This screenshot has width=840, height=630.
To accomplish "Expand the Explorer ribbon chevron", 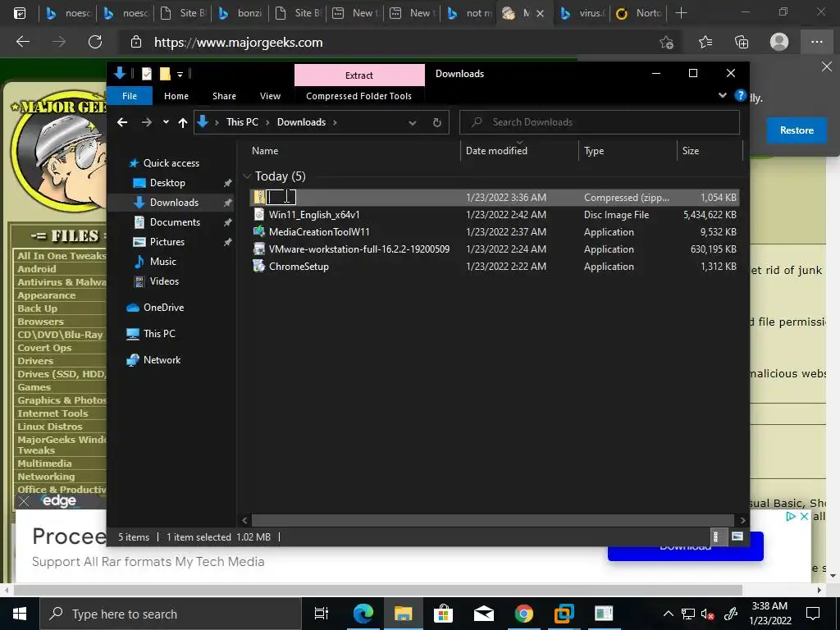I will [x=722, y=96].
